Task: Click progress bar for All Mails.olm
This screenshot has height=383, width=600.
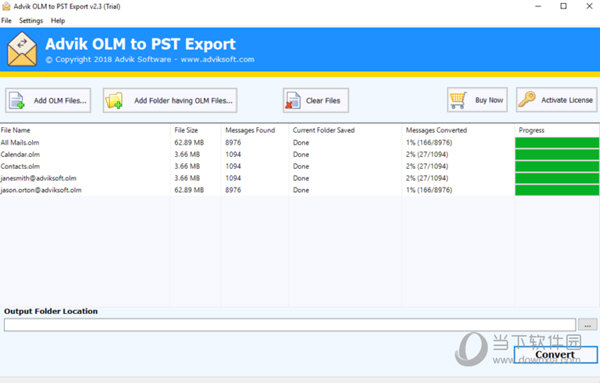Action: point(557,143)
